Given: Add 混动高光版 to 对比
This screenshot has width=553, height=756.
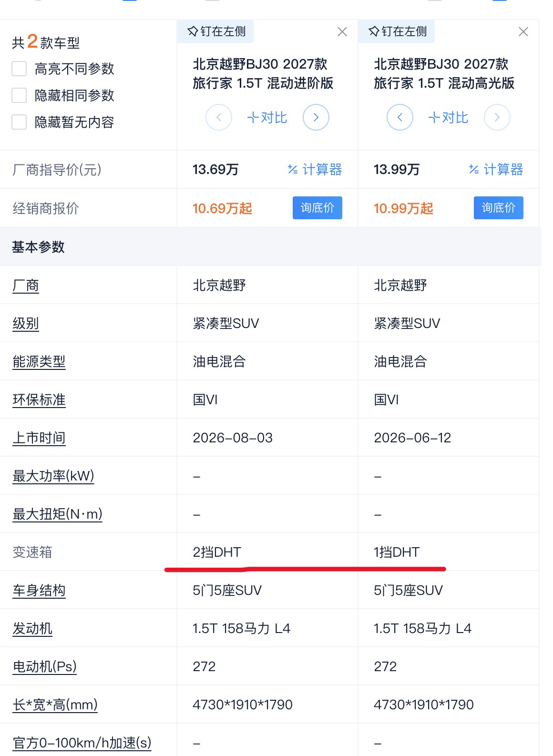Looking at the screenshot, I should coord(448,117).
